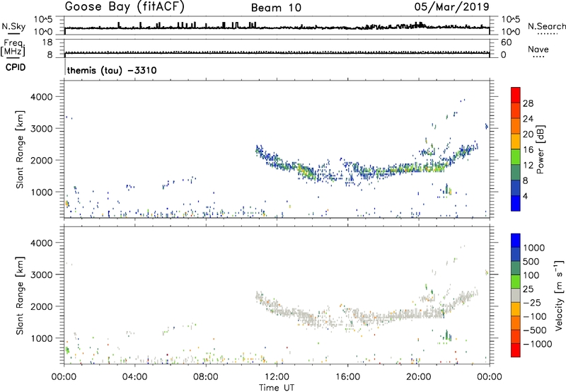Click the Power [dB] colorbar title
The height and width of the screenshot is (392, 566).
pos(541,149)
